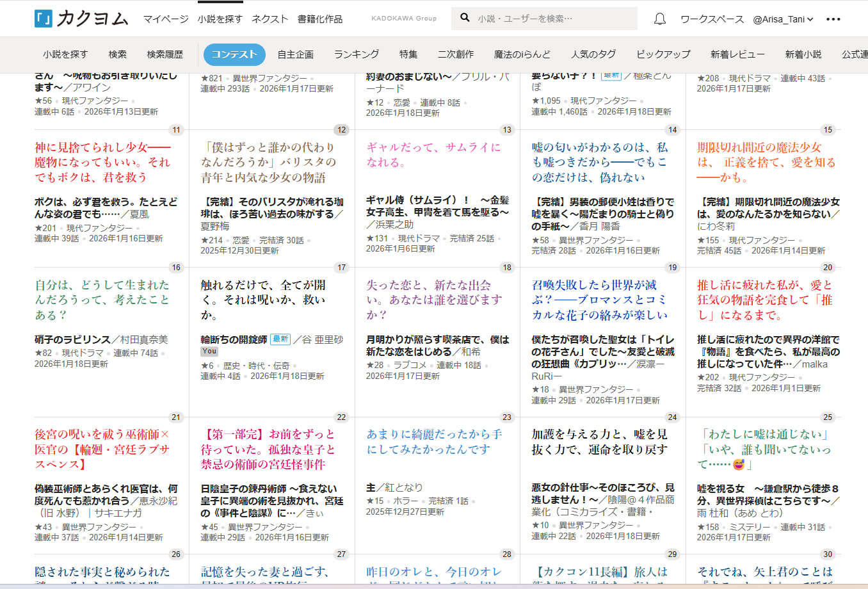Switch to the ランキング tab
This screenshot has width=868, height=589.
pos(357,54)
